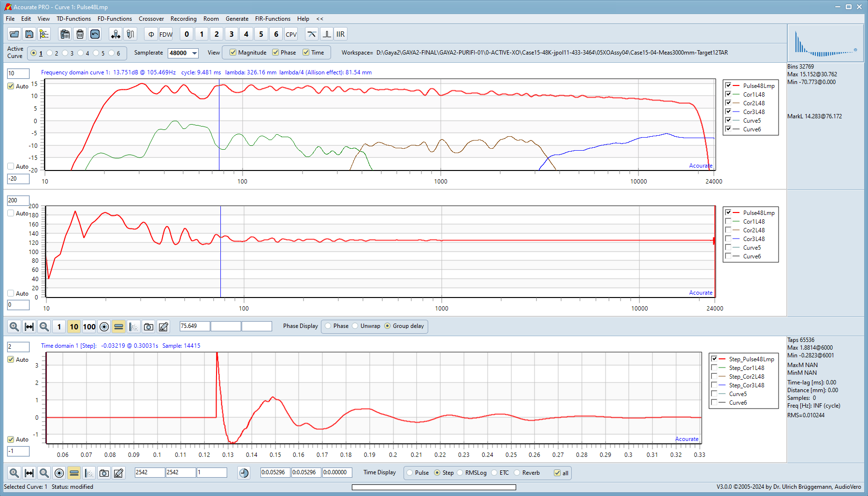Enable Step_Cor3L48 in time legend
Image resolution: width=868 pixels, height=496 pixels.
[x=714, y=385]
